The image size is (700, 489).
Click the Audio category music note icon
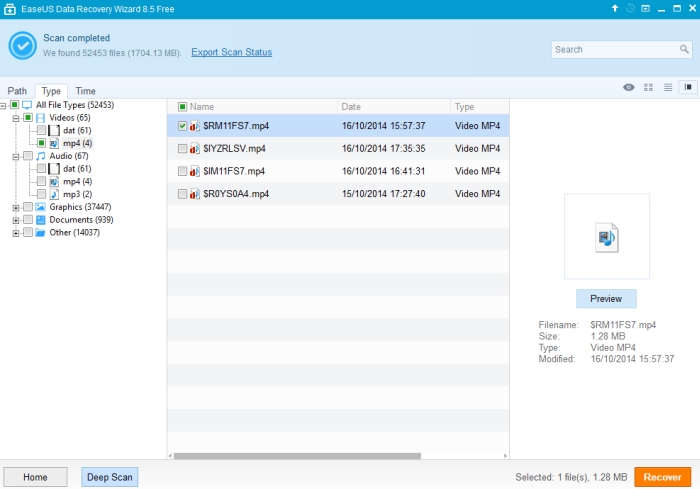point(41,156)
